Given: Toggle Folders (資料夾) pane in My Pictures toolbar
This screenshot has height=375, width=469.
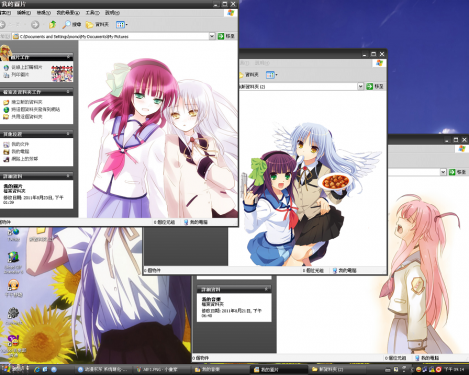Looking at the screenshot, I should coord(97,24).
